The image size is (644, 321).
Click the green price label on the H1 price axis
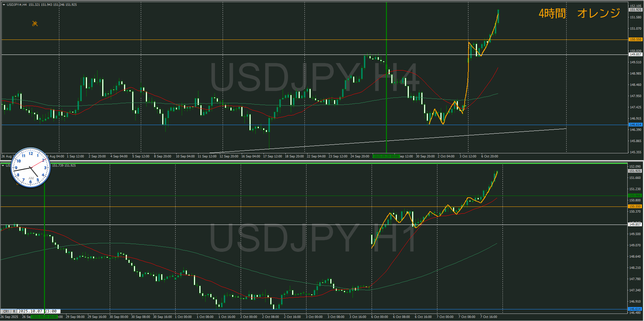pos(635,196)
